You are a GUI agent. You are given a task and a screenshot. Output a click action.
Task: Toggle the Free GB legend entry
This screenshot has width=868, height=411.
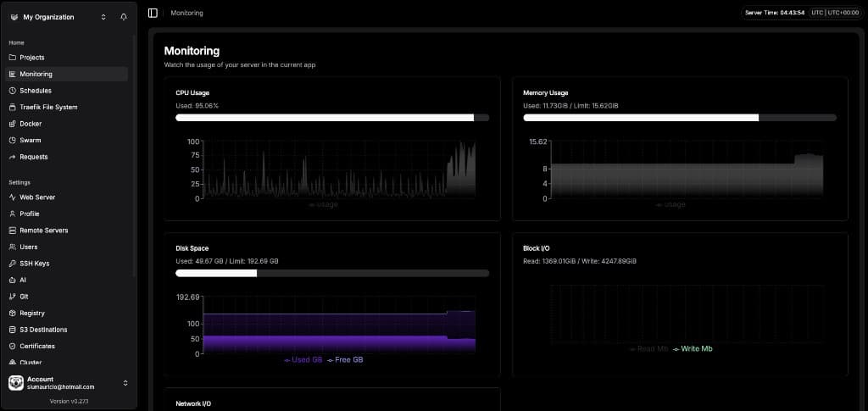345,360
